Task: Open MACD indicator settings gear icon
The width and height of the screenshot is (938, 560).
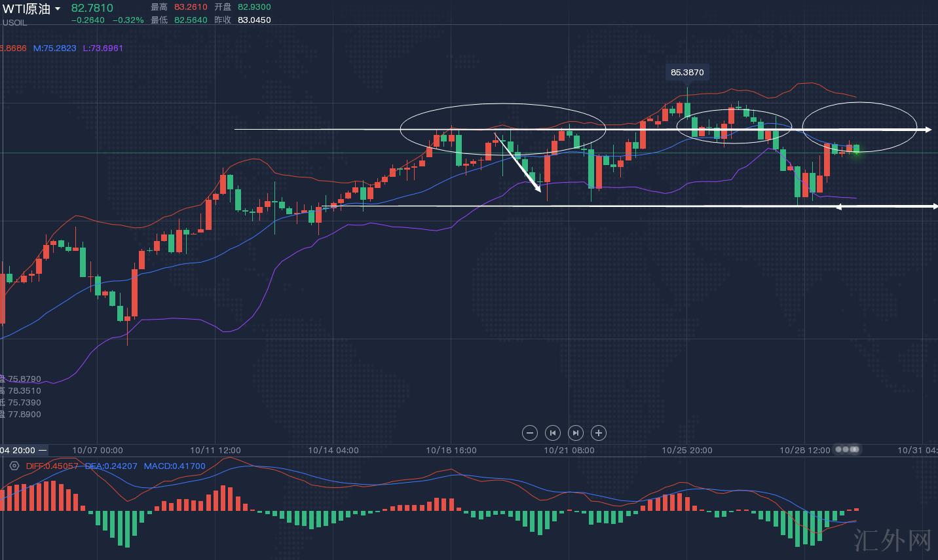Action: point(14,466)
